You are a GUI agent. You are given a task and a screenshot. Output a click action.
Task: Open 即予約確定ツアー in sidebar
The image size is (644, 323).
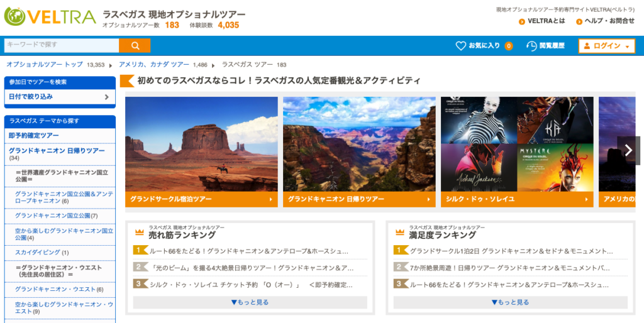coord(34,135)
